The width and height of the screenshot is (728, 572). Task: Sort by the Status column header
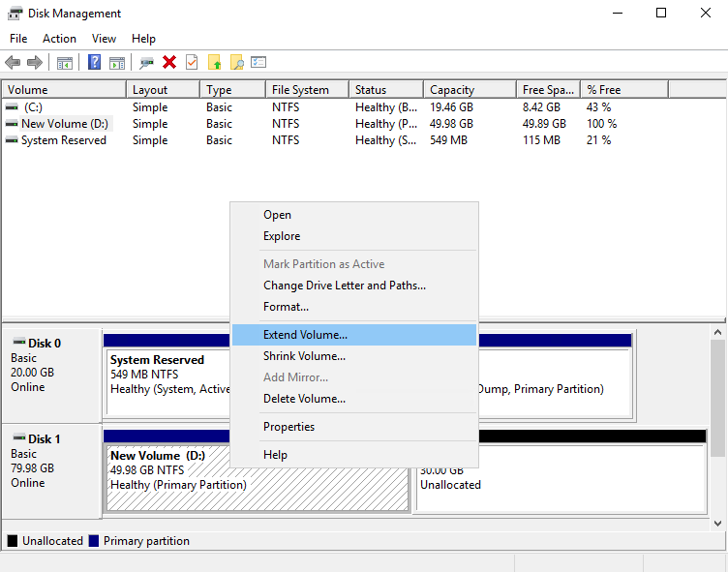[386, 90]
